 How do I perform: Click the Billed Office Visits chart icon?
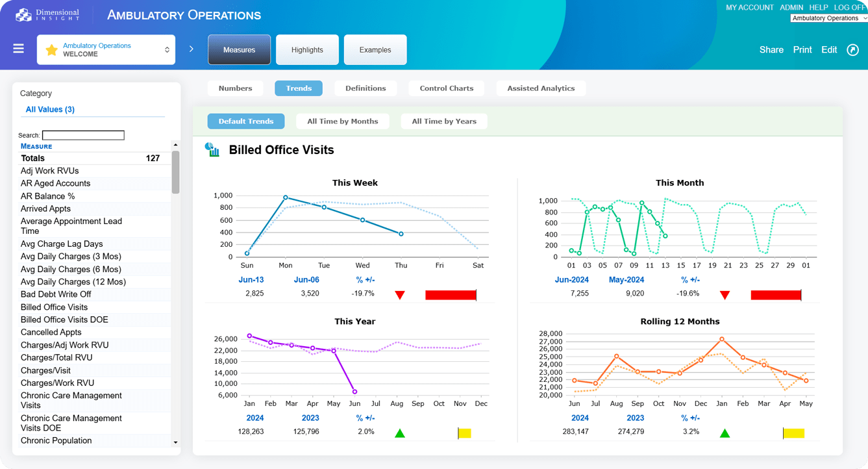[x=212, y=150]
